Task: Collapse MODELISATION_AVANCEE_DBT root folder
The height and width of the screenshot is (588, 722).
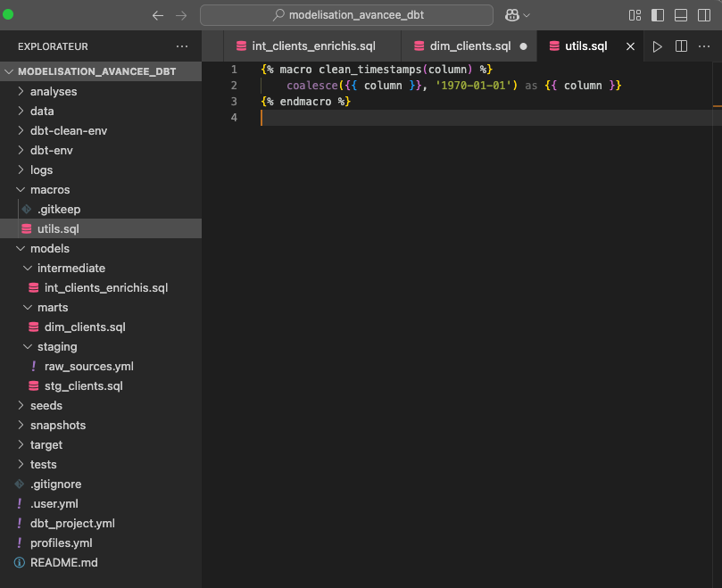Action: (101, 71)
